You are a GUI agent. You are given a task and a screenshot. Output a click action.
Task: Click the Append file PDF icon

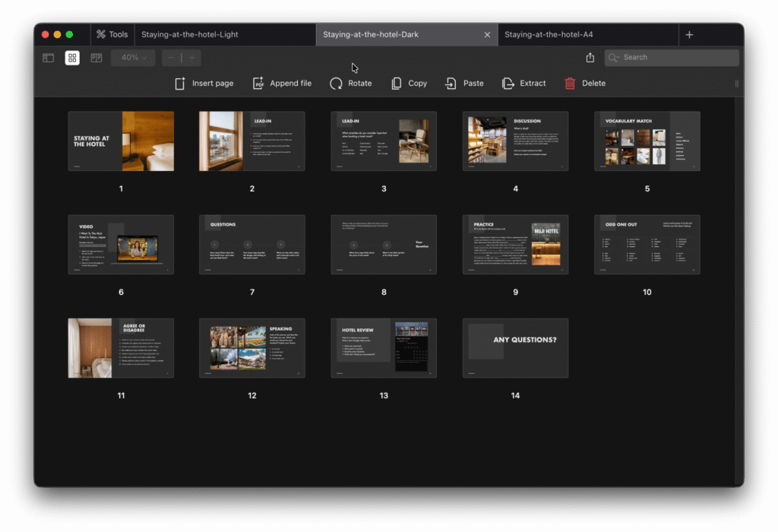pos(258,84)
